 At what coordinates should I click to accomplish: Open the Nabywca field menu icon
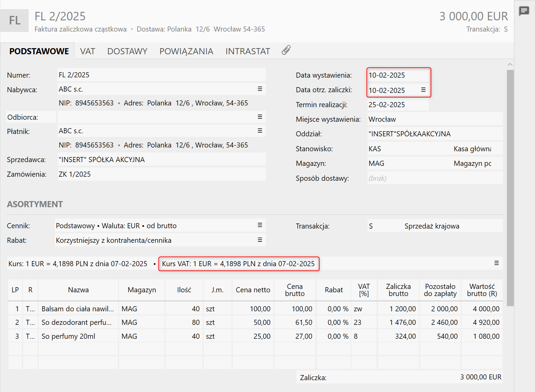pos(260,89)
